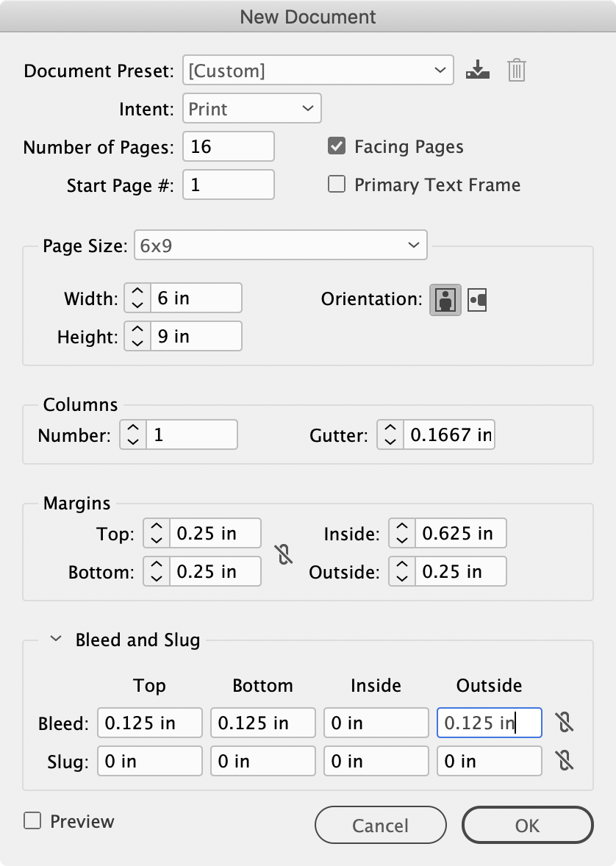Turn on document Preview

pos(32,821)
